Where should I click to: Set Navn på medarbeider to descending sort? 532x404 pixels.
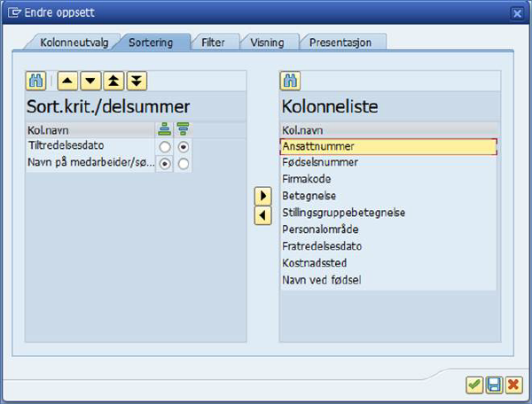pyautogui.click(x=184, y=164)
